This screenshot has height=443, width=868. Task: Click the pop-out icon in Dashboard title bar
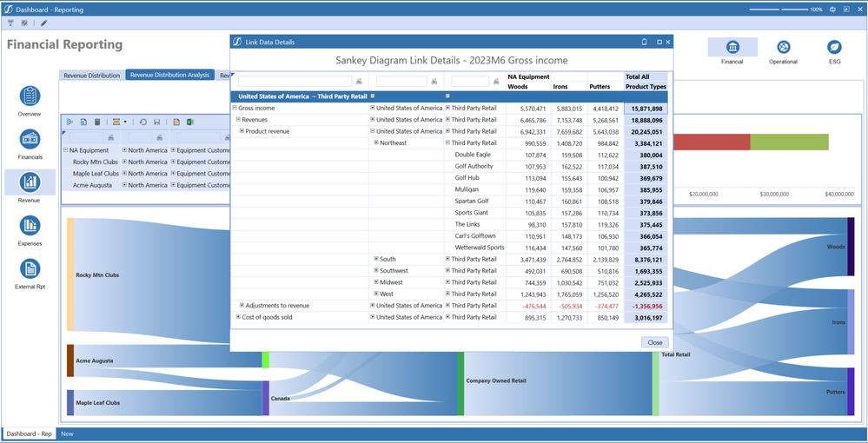pos(846,10)
